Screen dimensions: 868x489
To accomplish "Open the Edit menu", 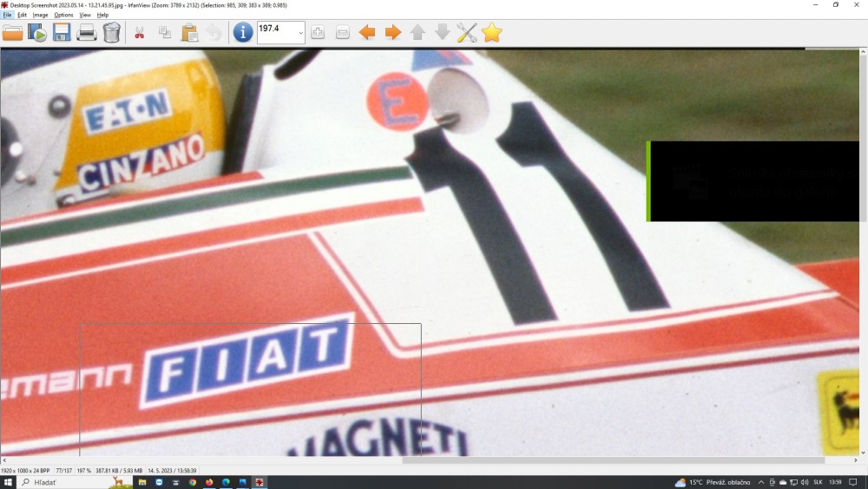I will pos(23,15).
